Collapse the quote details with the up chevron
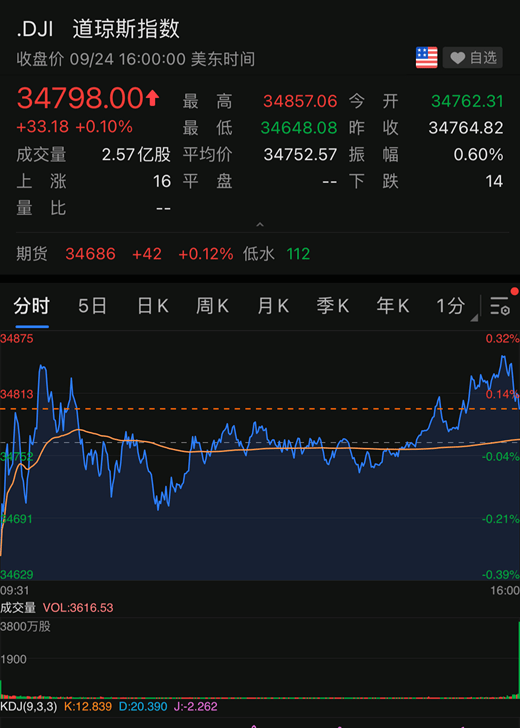The width and height of the screenshot is (520, 728). [x=260, y=225]
